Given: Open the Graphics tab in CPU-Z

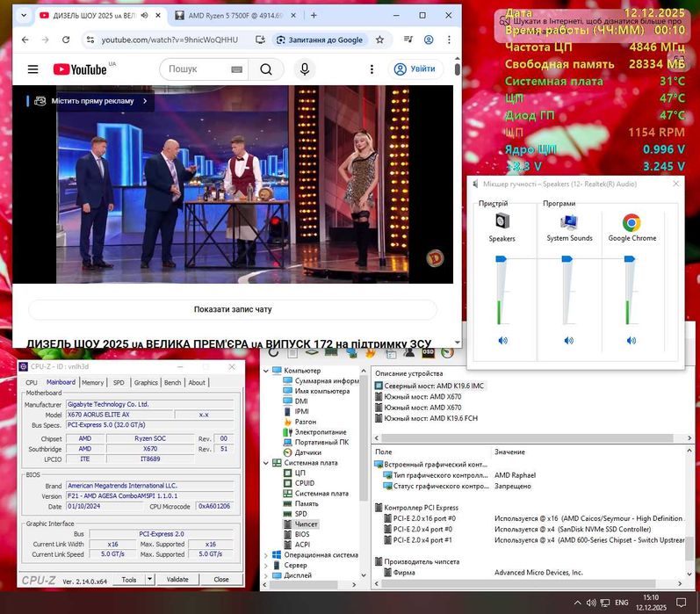Looking at the screenshot, I should point(146,383).
